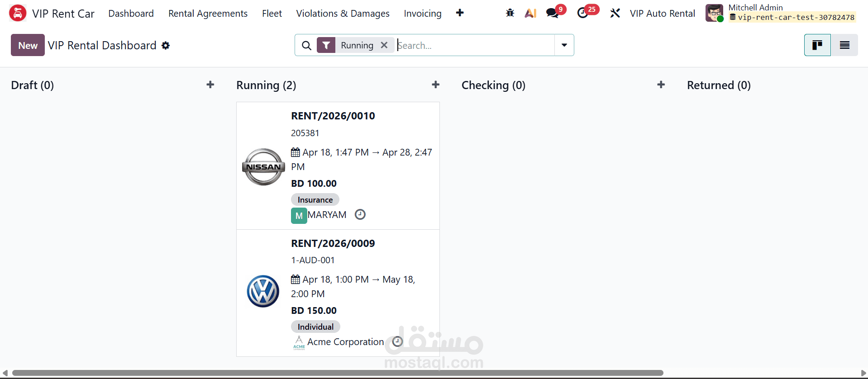Open conversations messages icon with 9 badge
868x379 pixels.
553,13
